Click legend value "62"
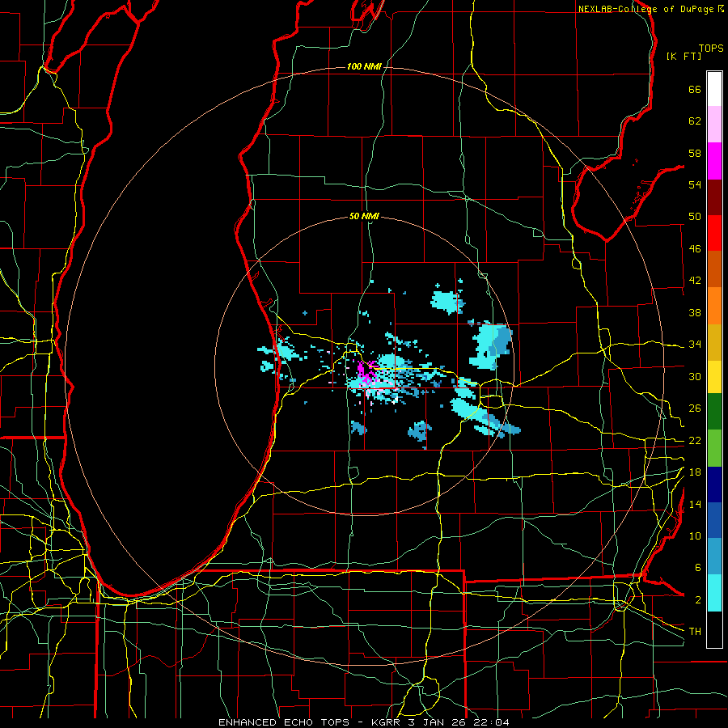728x728 pixels. [695, 121]
